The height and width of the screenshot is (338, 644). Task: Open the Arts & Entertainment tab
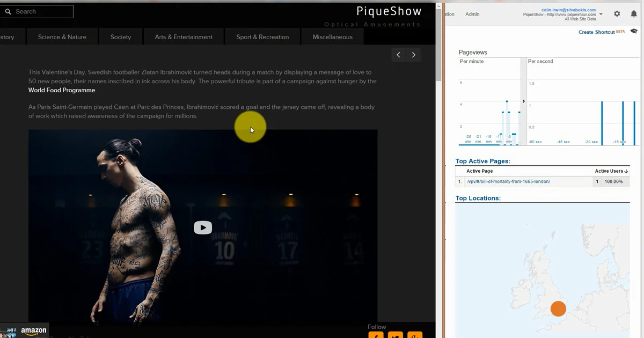click(184, 37)
